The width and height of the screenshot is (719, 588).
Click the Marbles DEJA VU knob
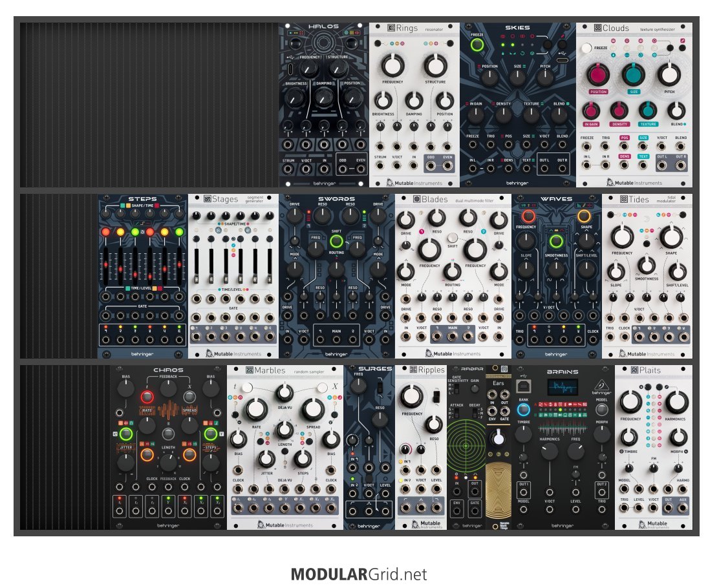click(x=284, y=393)
